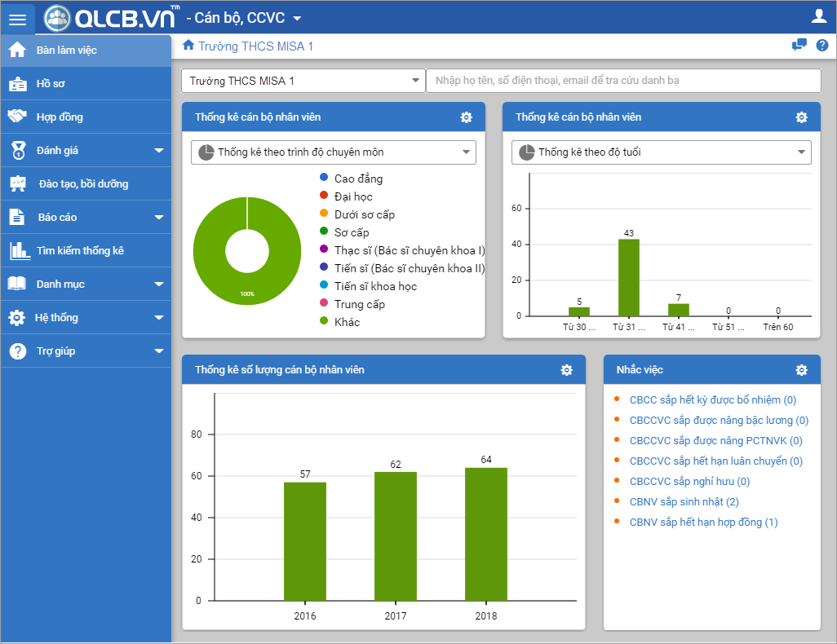Expand the Cán bộ, CCVC dropdown arrow
The height and width of the screenshot is (644, 837).
[x=297, y=18]
